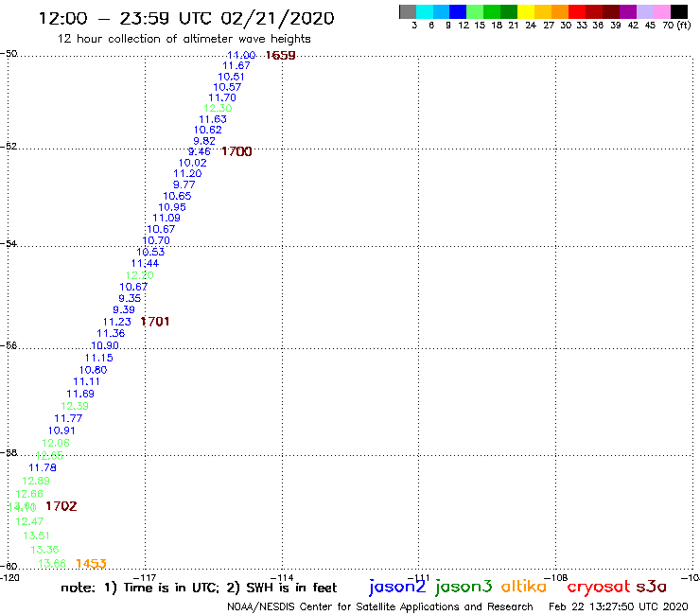700x615 pixels.
Task: Select the pink legend color swatch
Action: coord(662,11)
